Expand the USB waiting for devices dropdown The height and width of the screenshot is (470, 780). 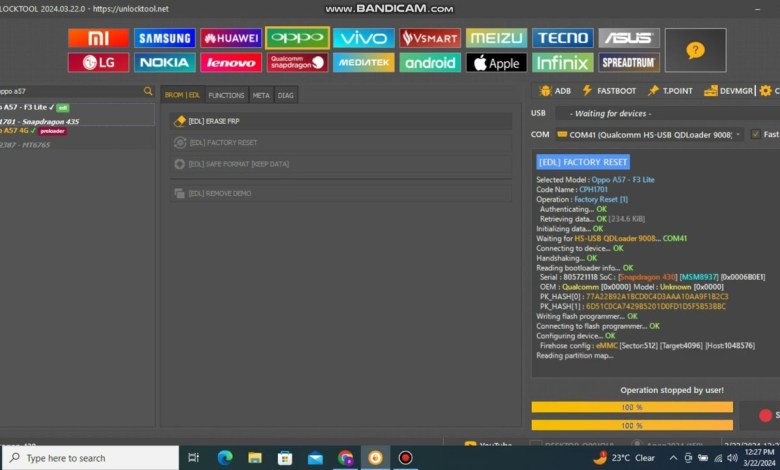coord(650,113)
